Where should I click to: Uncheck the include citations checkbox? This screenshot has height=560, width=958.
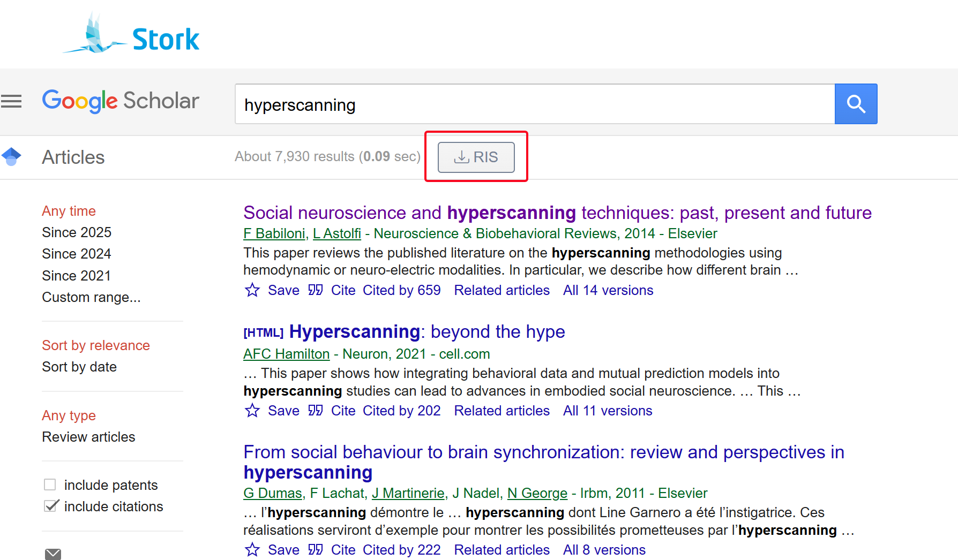pyautogui.click(x=51, y=506)
